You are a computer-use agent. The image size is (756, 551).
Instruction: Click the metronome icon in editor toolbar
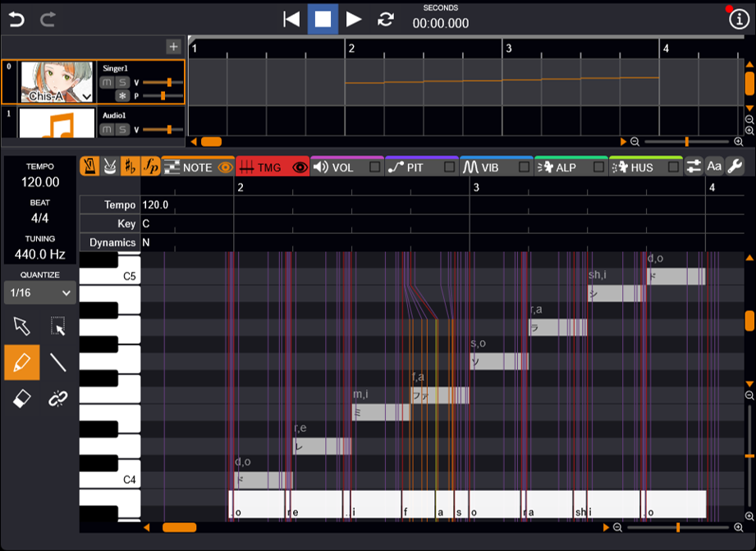pyautogui.click(x=89, y=167)
